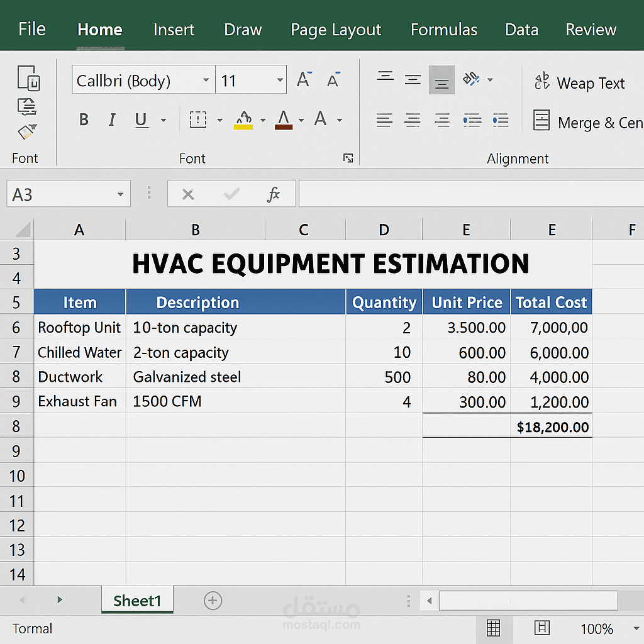Click the horizontal scrollbar left arrow
The width and height of the screenshot is (644, 644).
click(429, 601)
